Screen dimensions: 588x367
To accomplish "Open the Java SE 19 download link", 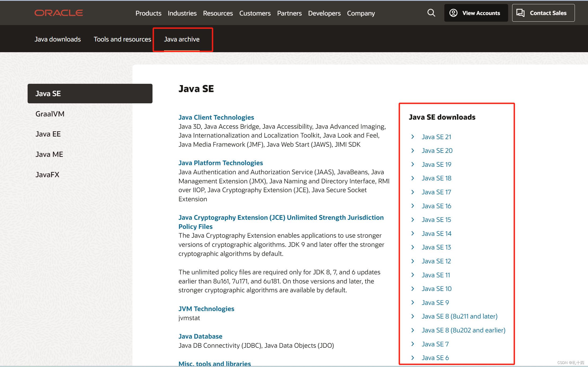I will click(x=436, y=164).
